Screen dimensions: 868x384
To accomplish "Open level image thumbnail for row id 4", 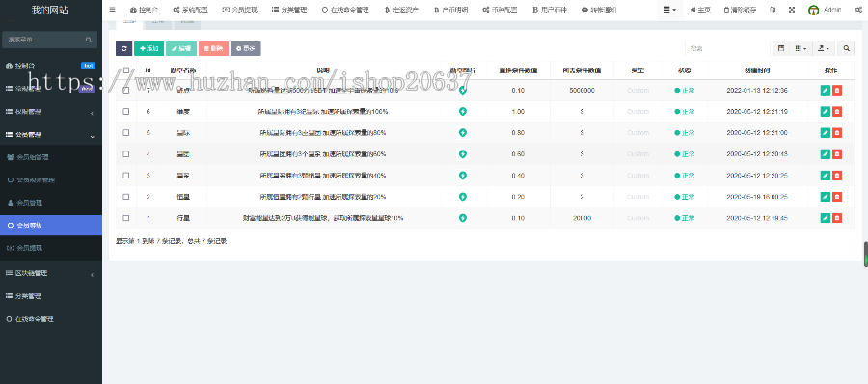I will click(x=463, y=154).
